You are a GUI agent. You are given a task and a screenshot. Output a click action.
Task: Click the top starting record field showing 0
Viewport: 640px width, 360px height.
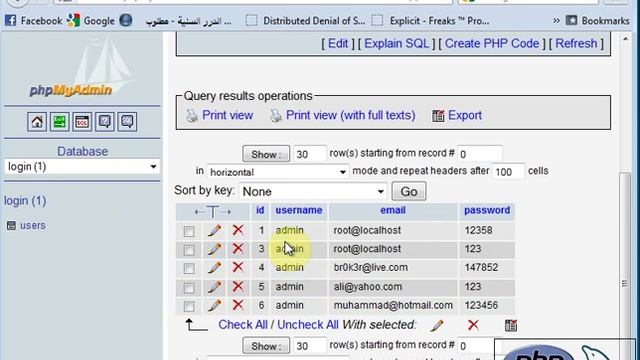pos(480,154)
